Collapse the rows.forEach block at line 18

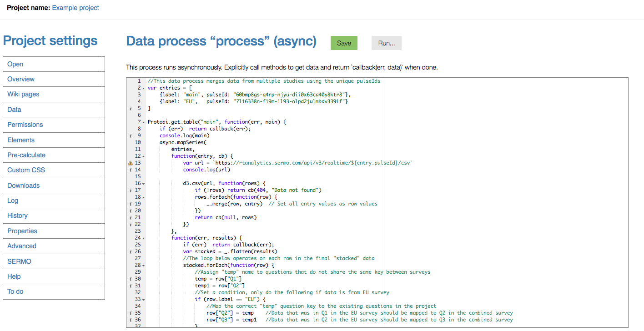143,197
